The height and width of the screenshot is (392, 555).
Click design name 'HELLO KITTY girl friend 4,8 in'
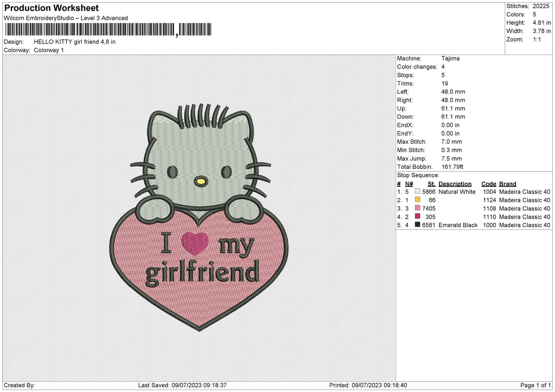(75, 42)
